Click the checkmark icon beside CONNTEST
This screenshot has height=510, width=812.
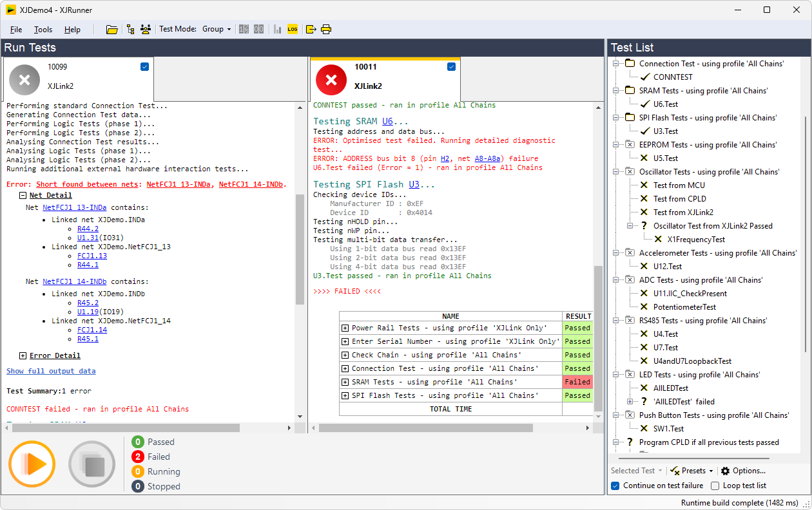[644, 77]
